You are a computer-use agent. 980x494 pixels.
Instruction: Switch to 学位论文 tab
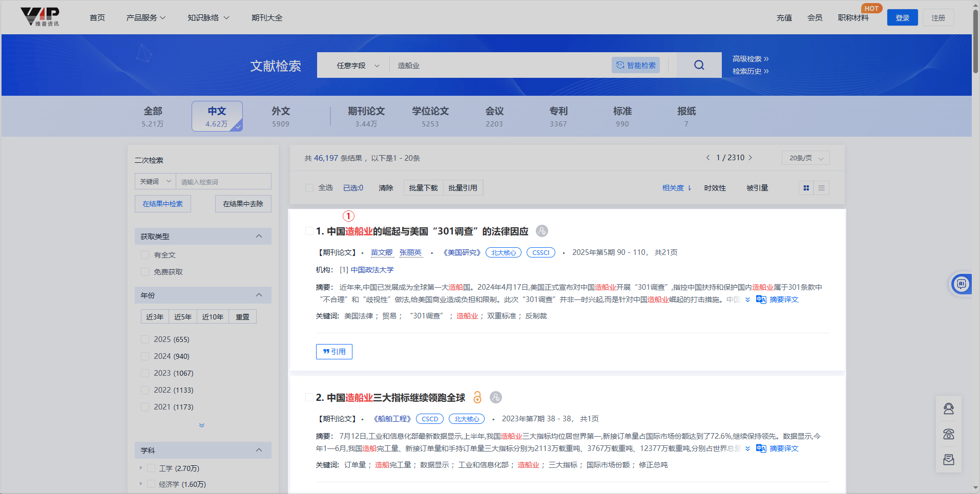tap(430, 116)
